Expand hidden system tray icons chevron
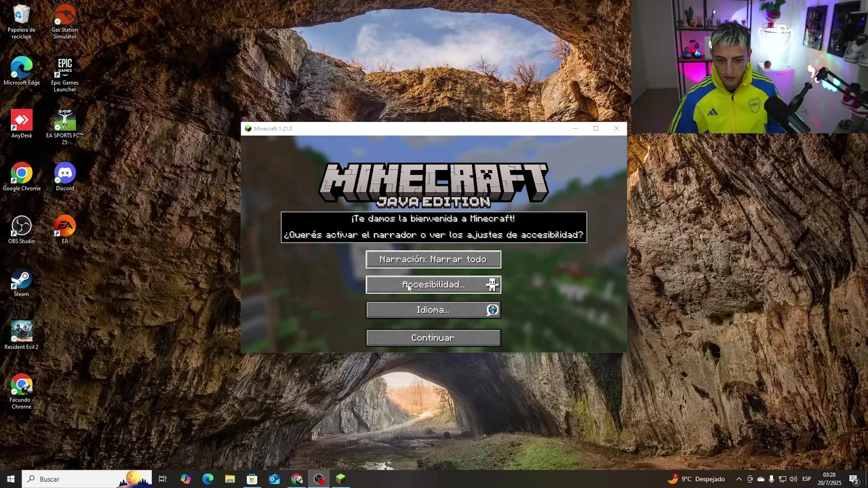Screen dimensions: 868x488 coord(738,479)
